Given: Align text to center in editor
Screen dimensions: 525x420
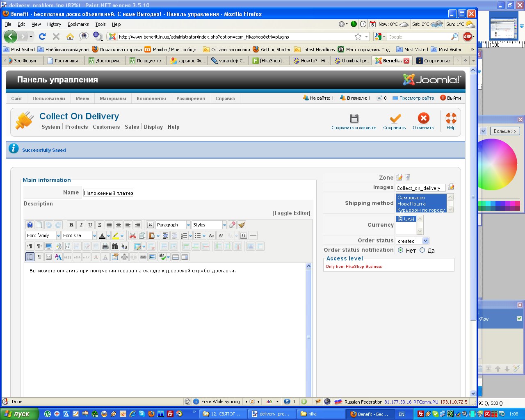Looking at the screenshot, I should point(118,225).
